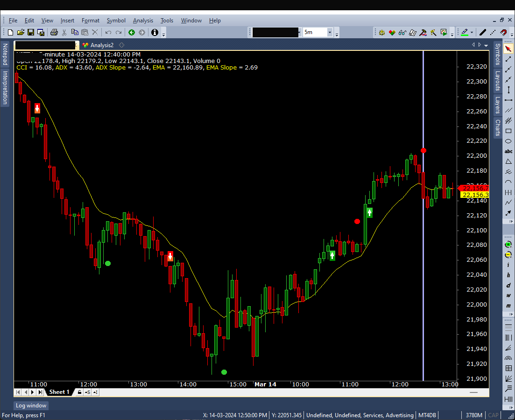Select the horizontal line drawing tool
The width and height of the screenshot is (515, 420).
tap(508, 100)
